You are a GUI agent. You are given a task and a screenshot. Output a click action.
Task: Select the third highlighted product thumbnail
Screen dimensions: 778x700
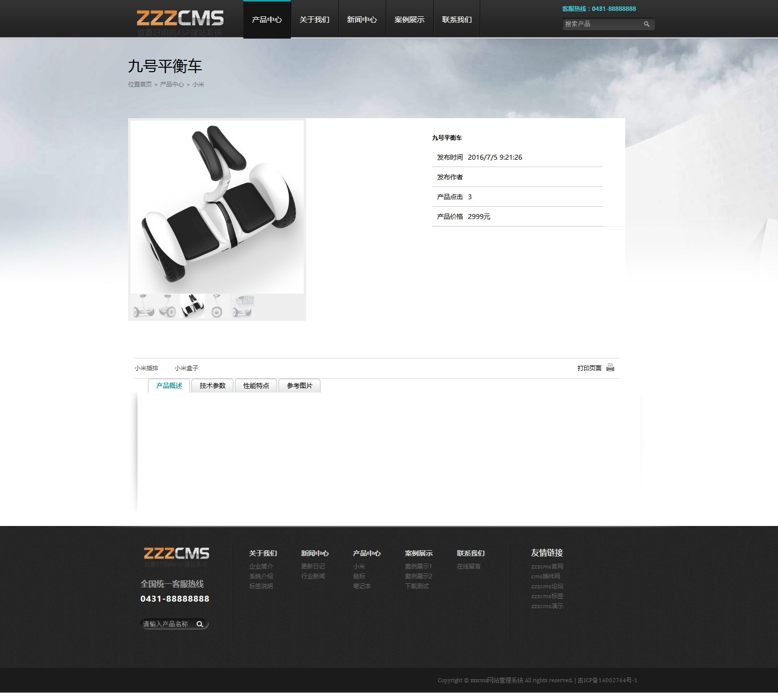[x=192, y=306]
